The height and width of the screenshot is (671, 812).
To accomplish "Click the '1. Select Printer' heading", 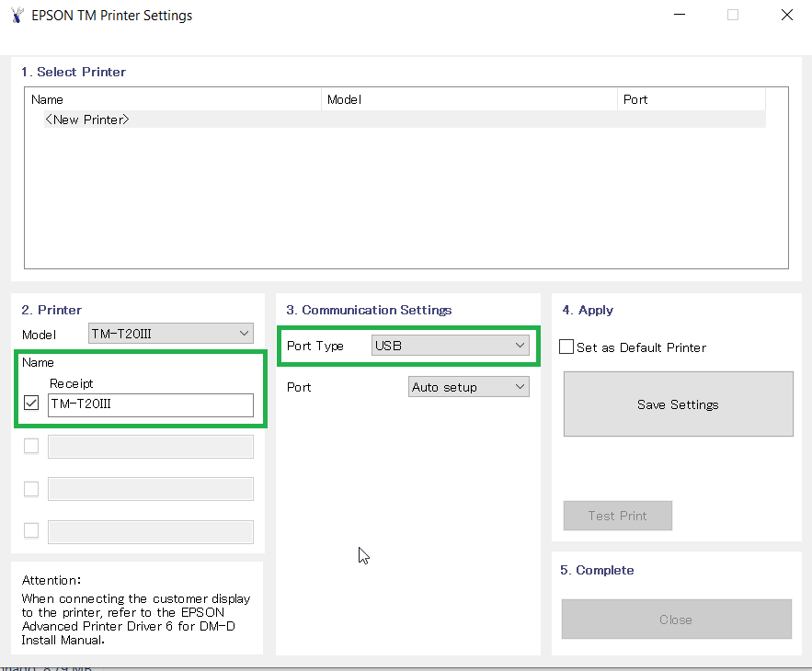I will 74,72.
